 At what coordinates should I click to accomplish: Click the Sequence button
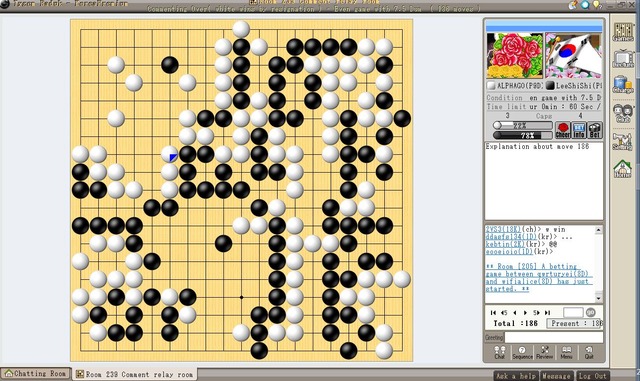(522, 352)
